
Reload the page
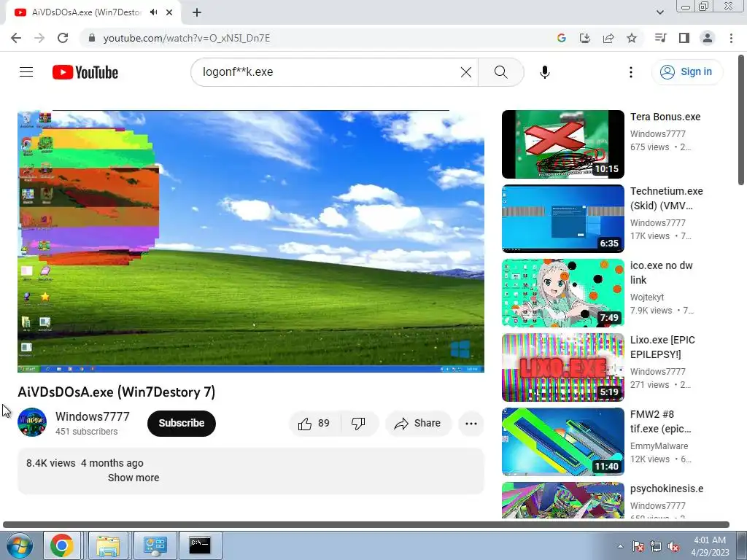click(x=63, y=38)
